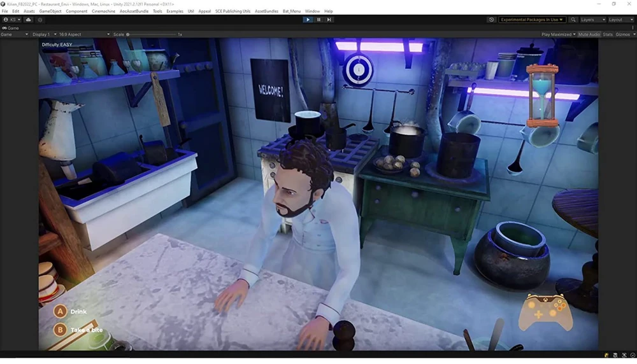Open the Util menu

coord(191,11)
